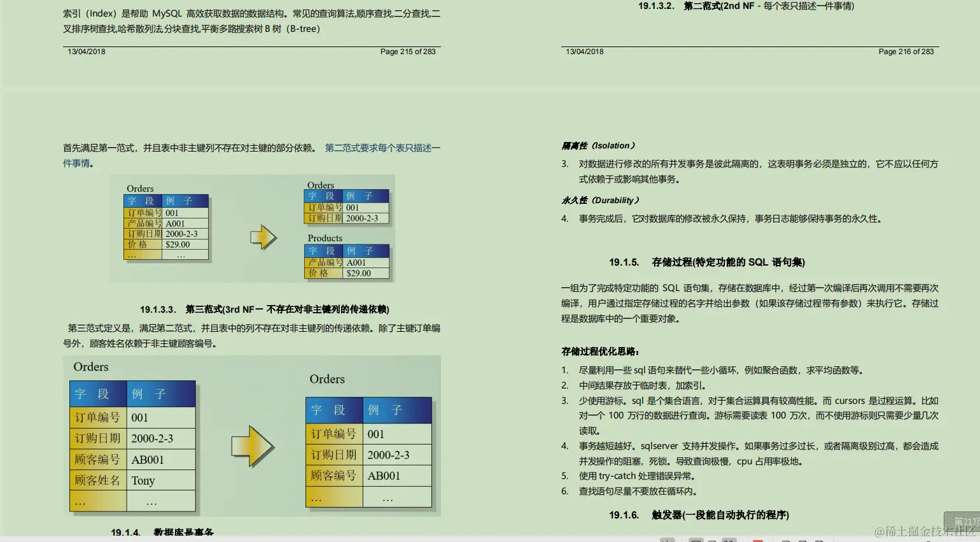This screenshot has height=542, width=980.
Task: Click the red annotation icon on bottom toolbar
Action: coord(758,540)
